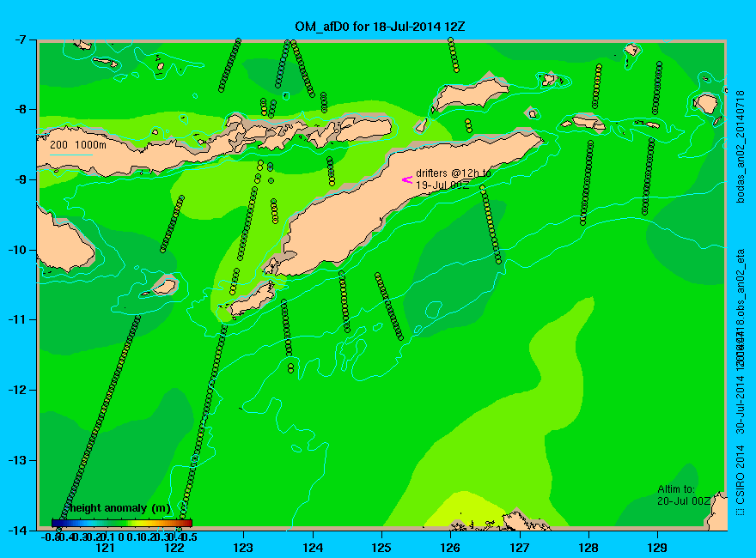
Task: Click the cyan legend line under "200 1000m"
Action: click(70, 155)
